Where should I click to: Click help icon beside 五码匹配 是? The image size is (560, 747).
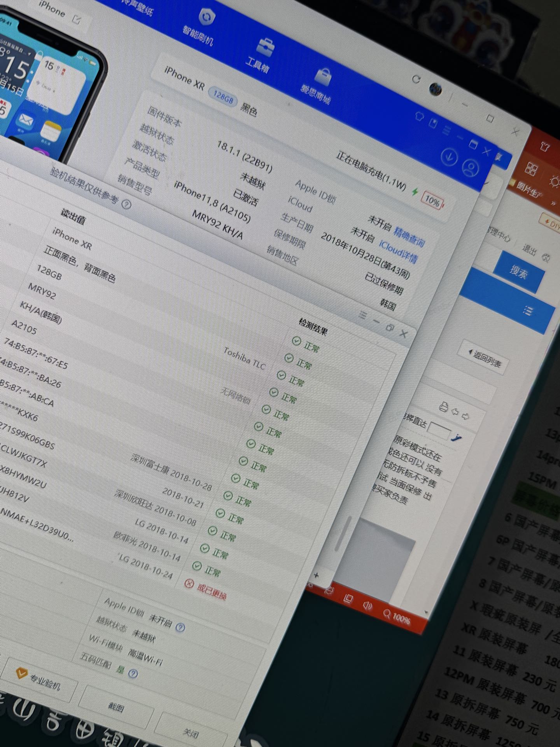(x=133, y=673)
